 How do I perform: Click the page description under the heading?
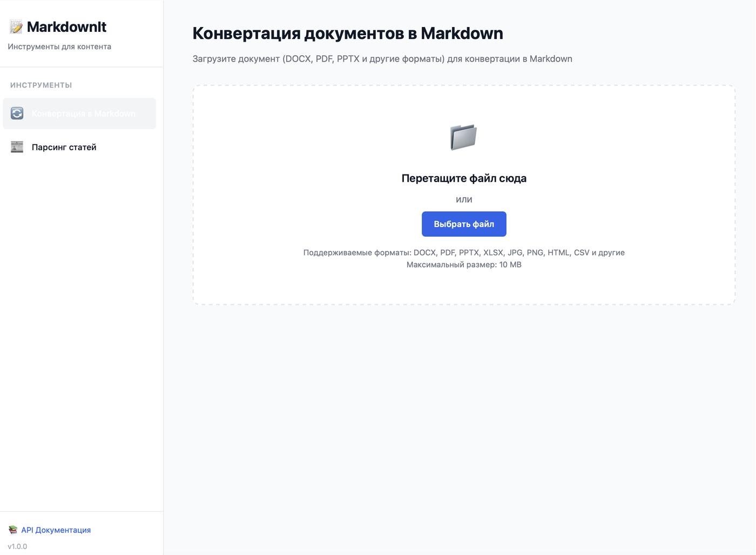(382, 59)
